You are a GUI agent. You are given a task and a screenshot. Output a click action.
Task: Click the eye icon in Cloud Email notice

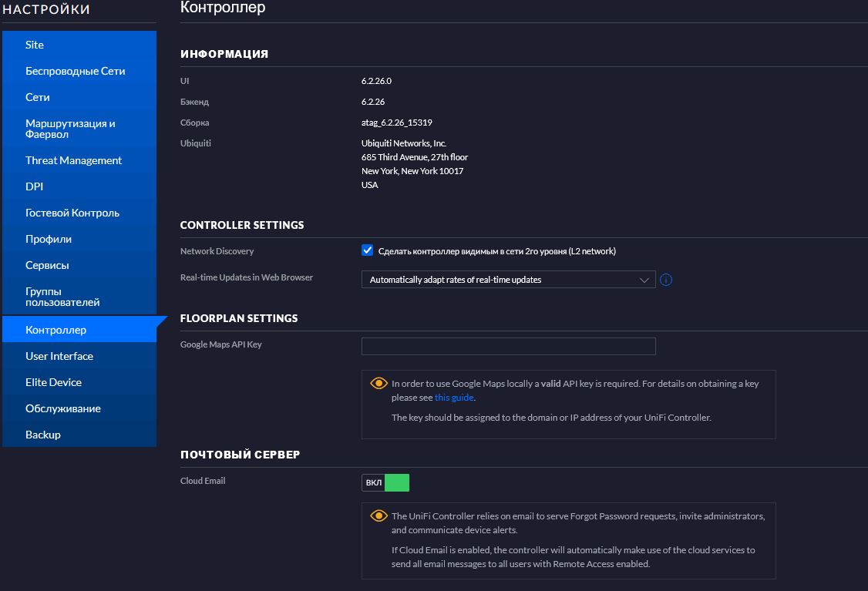(x=378, y=515)
